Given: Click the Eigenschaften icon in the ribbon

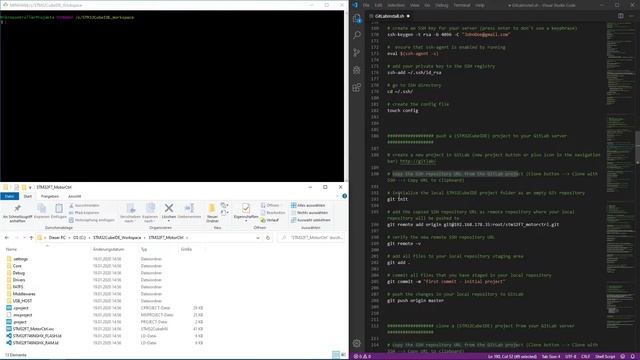Looking at the screenshot, I should tap(246, 208).
